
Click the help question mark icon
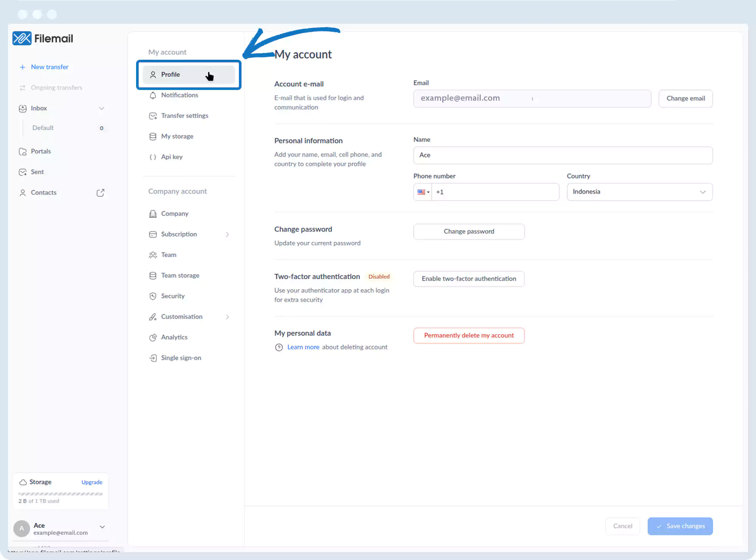tap(279, 347)
